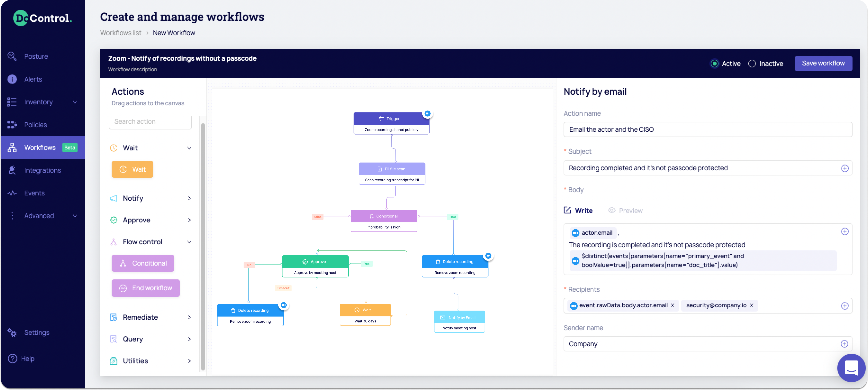Expand the Notify actions group
Viewport: 868px width, 390px height.
[x=189, y=198]
